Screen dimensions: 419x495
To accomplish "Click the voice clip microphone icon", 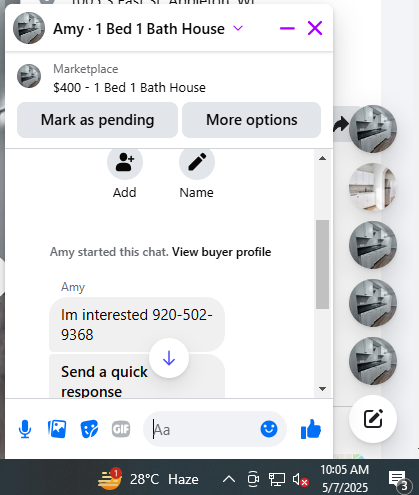I will pos(25,429).
